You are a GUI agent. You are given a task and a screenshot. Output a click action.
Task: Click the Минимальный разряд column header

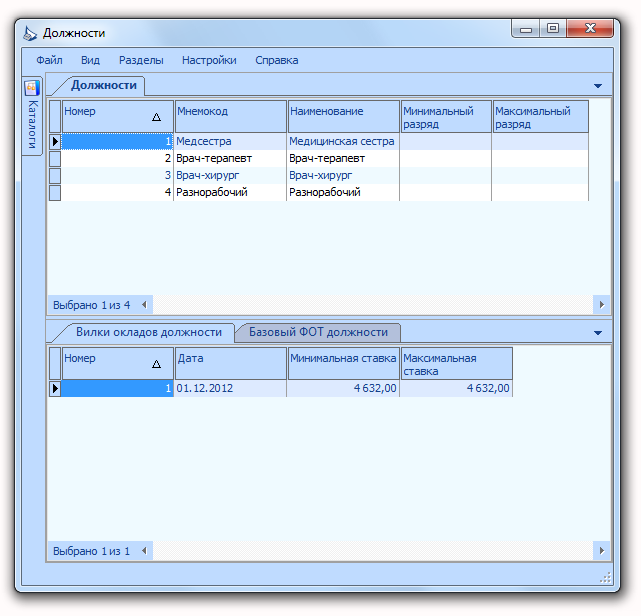pyautogui.click(x=446, y=116)
